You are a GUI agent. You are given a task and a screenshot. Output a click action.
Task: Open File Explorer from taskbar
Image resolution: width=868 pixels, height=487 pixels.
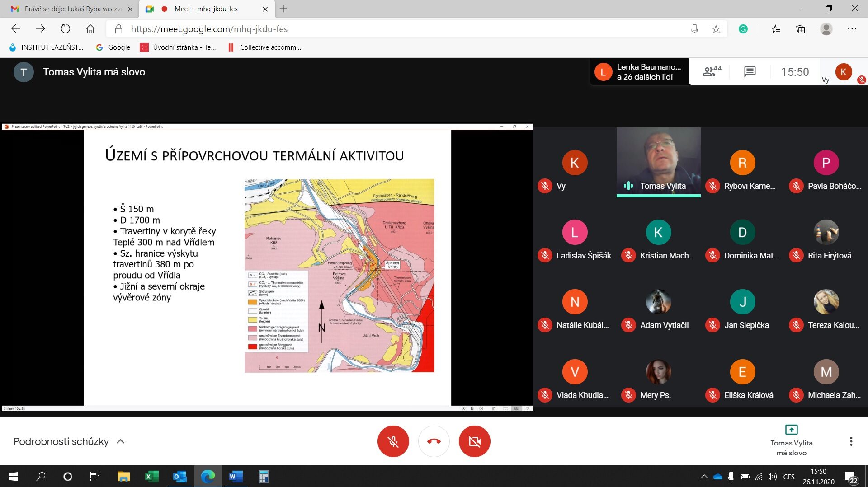click(123, 477)
